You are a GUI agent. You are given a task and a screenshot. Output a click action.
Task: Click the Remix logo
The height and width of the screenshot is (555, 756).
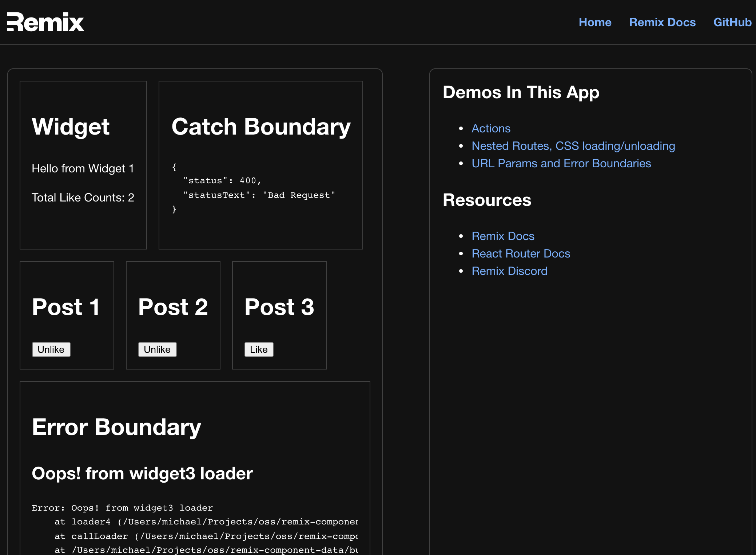(45, 22)
